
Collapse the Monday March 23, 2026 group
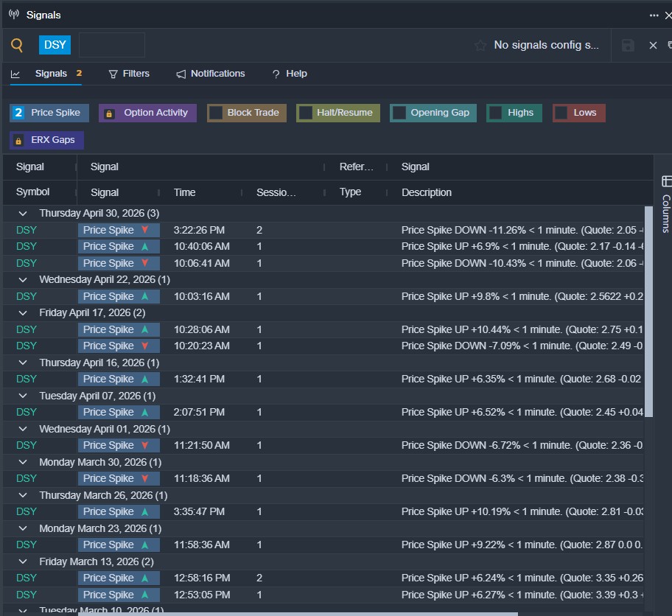(23, 528)
